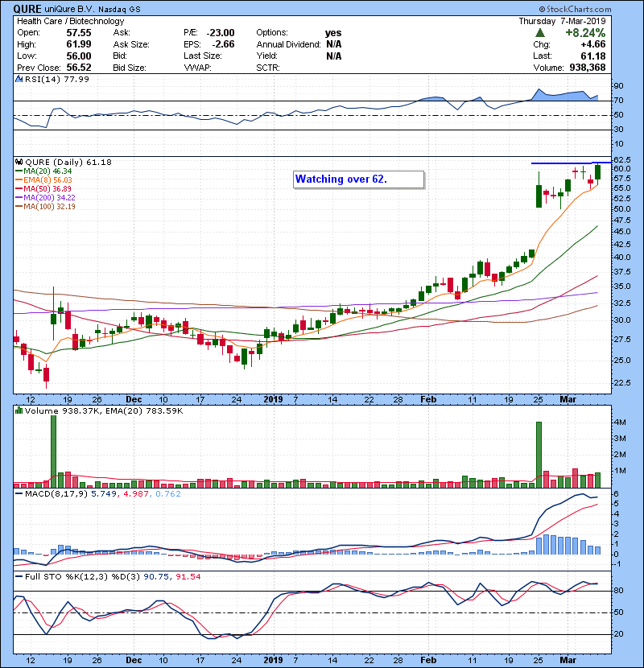This screenshot has height=668, width=644.
Task: Click the 62.5 price axis label
Action: pos(621,160)
